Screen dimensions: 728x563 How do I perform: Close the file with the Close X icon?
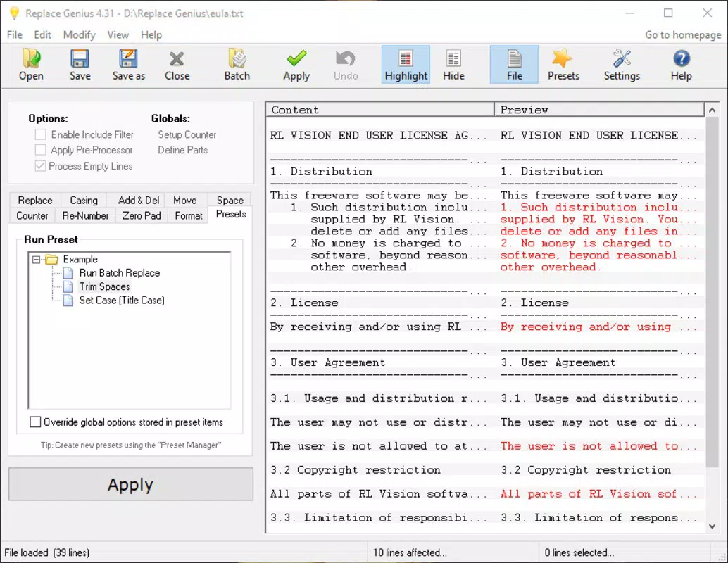point(177,65)
